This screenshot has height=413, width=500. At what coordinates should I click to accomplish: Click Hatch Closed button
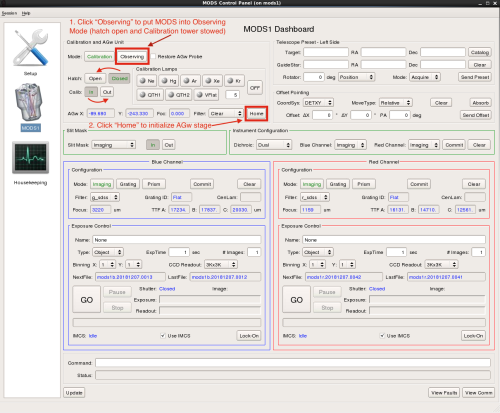click(x=119, y=78)
